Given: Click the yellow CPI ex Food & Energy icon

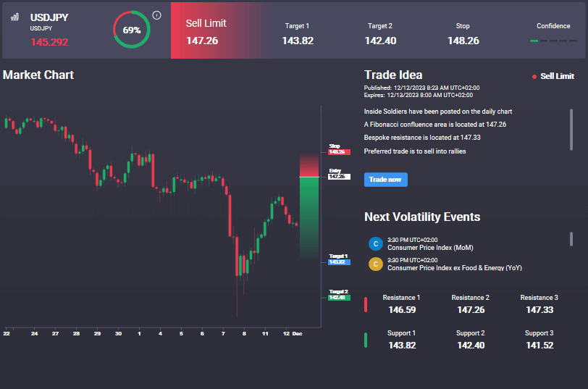Looking at the screenshot, I should point(375,264).
